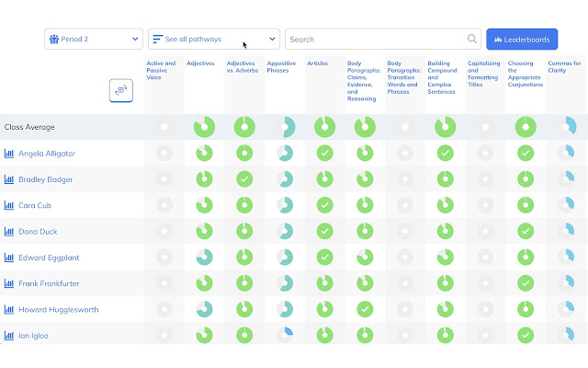The width and height of the screenshot is (588, 368).
Task: Click bar chart icon beside Angela Alligator
Action: tap(9, 154)
